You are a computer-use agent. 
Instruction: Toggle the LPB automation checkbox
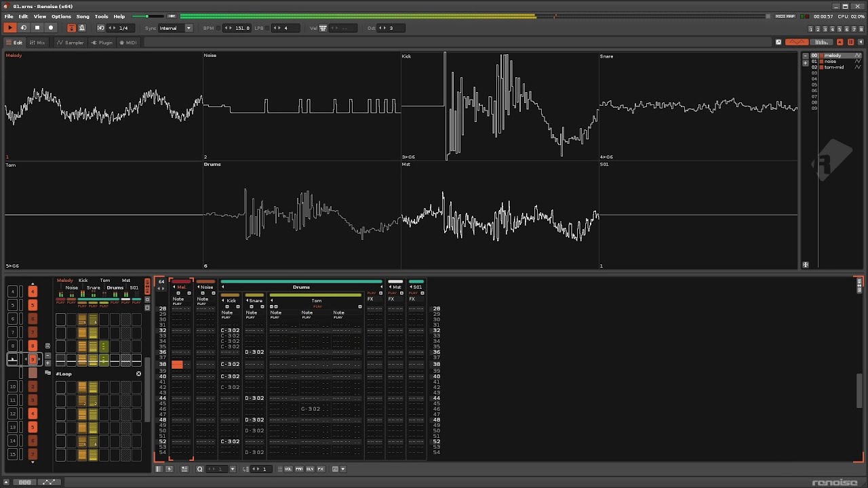(x=267, y=28)
